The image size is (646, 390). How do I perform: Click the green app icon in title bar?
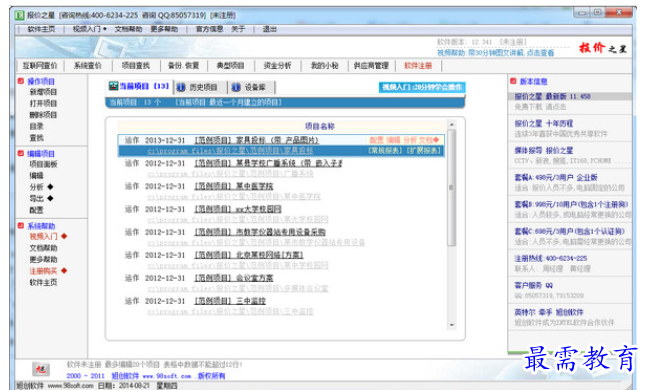click(x=19, y=15)
